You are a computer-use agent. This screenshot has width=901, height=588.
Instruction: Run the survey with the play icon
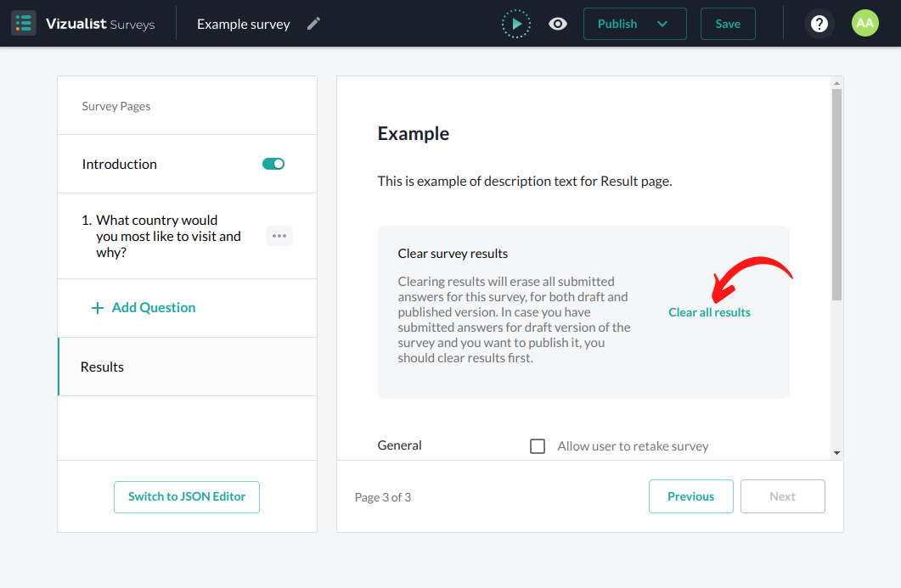coord(516,24)
